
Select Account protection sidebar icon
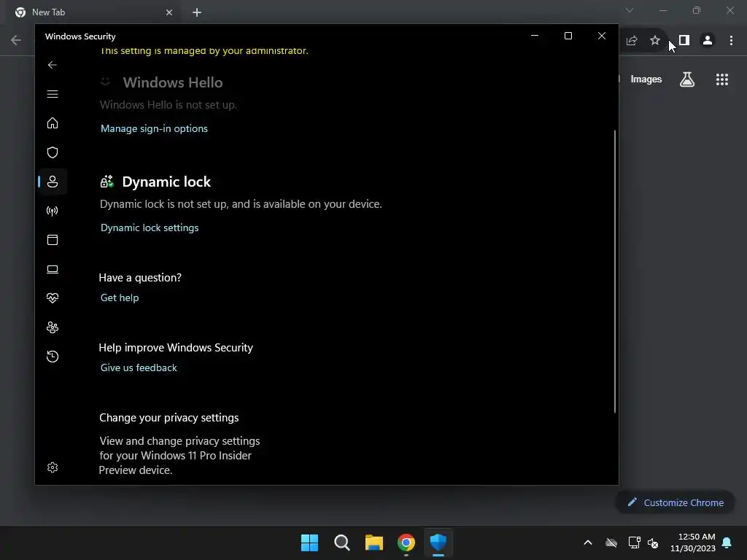53,182
